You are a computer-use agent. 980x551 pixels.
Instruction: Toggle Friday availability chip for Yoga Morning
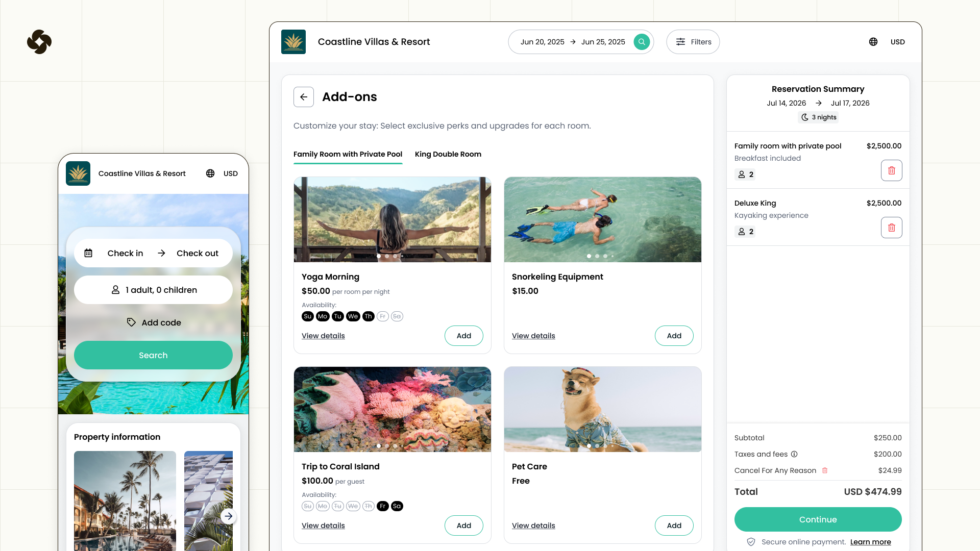coord(382,316)
